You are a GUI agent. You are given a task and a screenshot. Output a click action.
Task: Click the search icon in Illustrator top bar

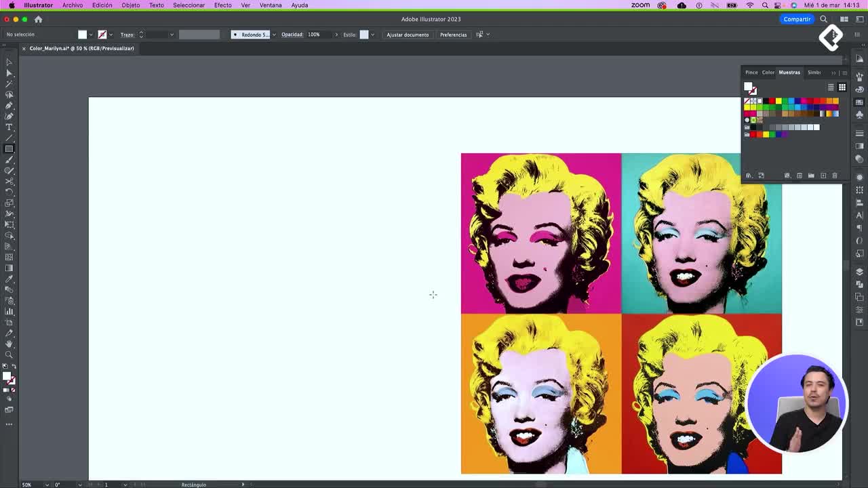823,19
